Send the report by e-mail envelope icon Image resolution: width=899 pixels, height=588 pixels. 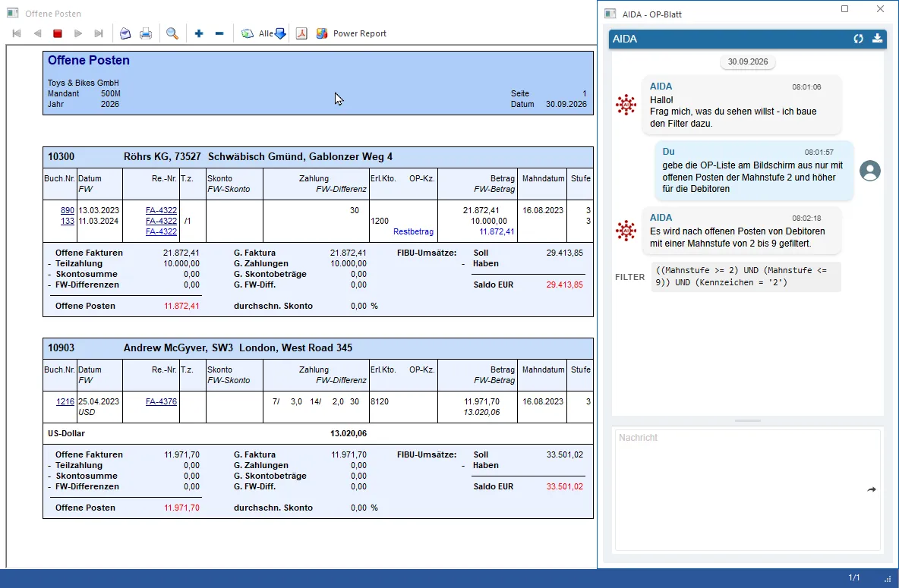coord(125,33)
